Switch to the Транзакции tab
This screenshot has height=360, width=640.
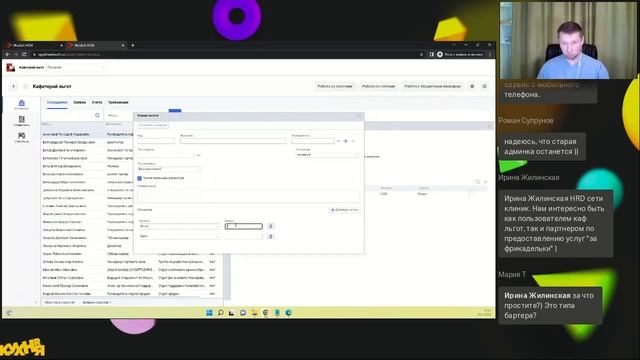[x=118, y=102]
